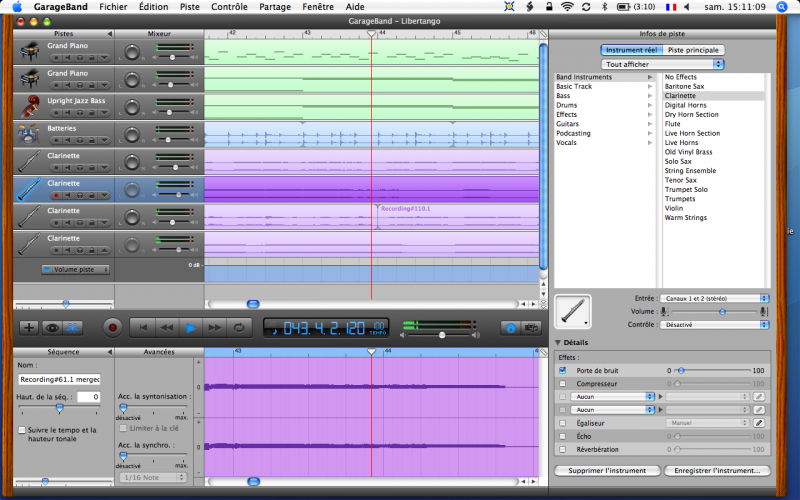
Task: Select the Drums category
Action: coord(566,105)
